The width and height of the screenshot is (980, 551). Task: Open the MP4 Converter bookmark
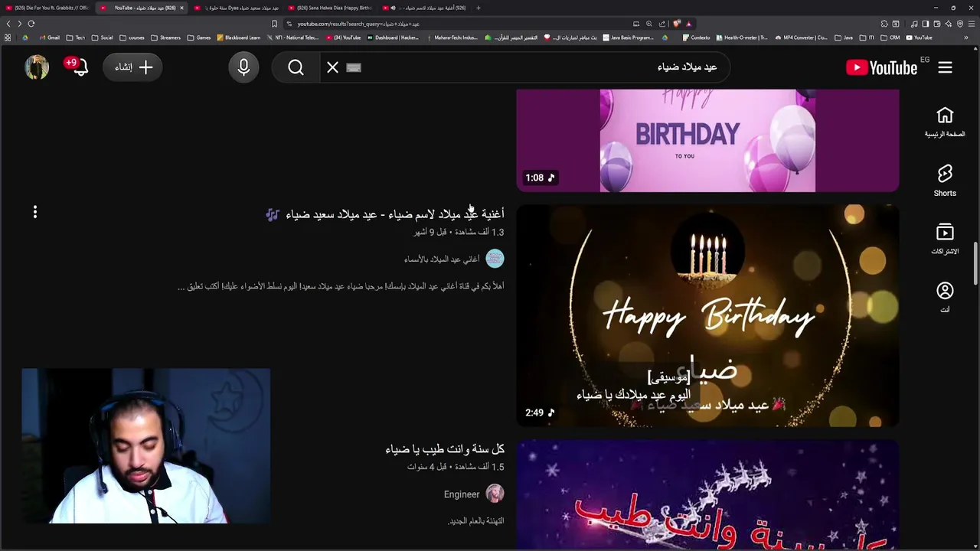[801, 37]
